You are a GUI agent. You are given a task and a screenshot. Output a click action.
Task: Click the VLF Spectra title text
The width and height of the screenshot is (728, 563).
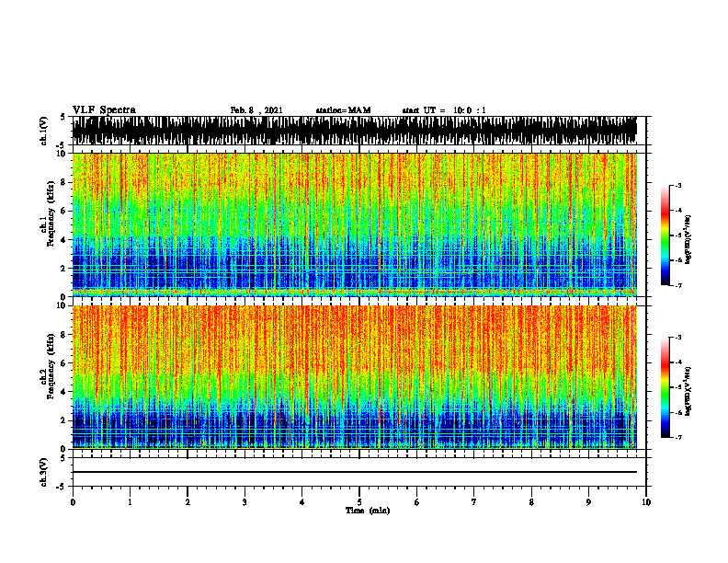[x=104, y=110]
